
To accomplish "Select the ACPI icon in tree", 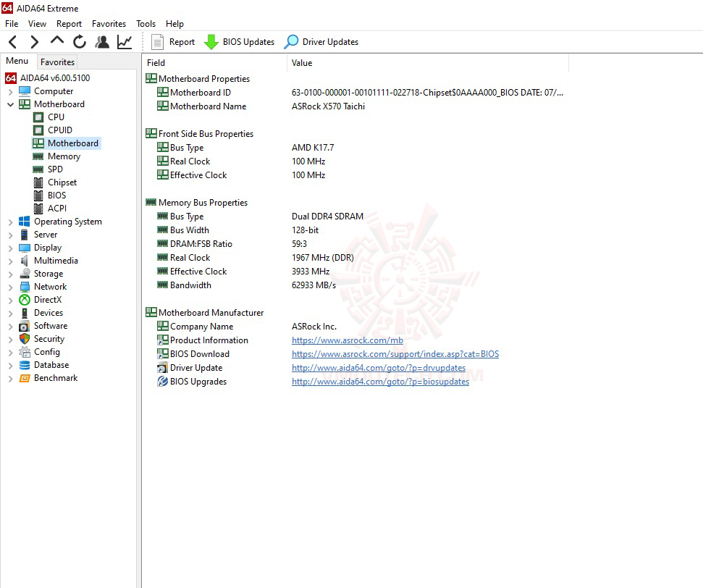I will pyautogui.click(x=38, y=209).
